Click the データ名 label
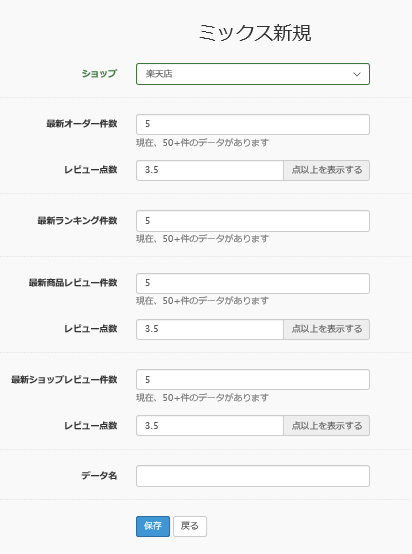Screen dimensions: 412x554 [x=99, y=476]
